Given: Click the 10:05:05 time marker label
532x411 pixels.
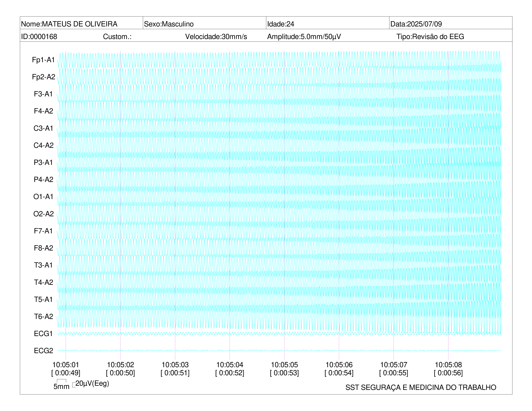Looking at the screenshot, I should click(285, 365).
